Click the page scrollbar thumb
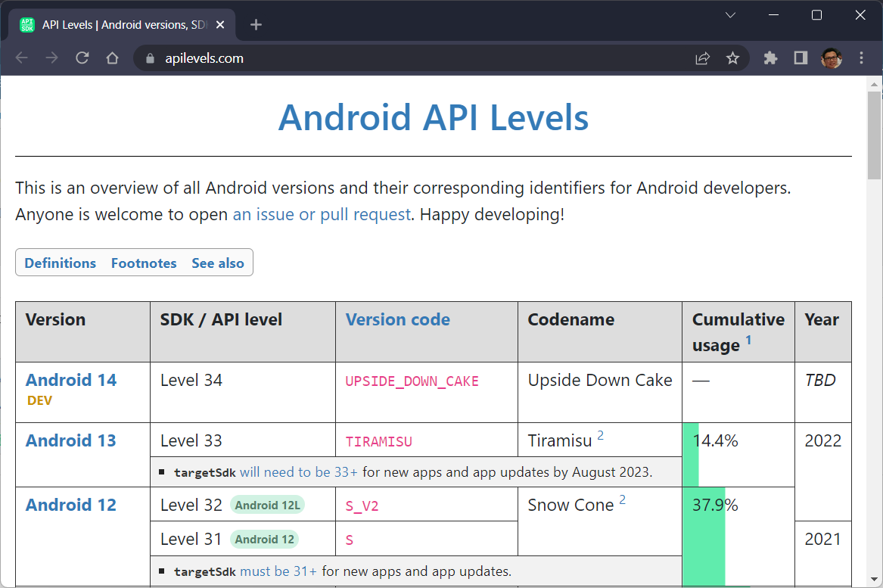The image size is (883, 588). tap(874, 135)
